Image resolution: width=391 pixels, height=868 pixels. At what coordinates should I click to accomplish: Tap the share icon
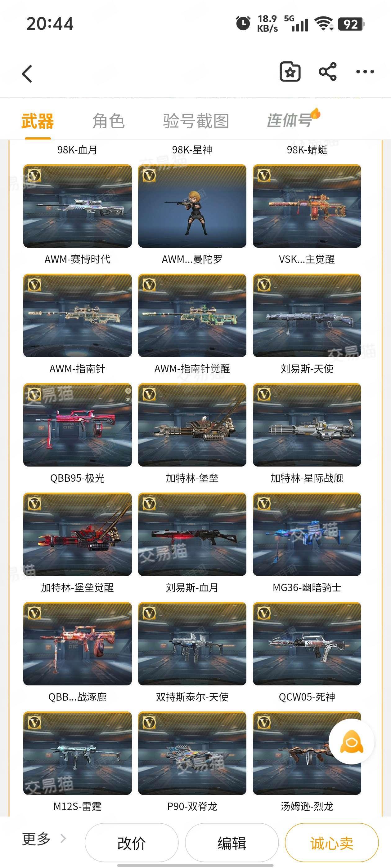(328, 71)
